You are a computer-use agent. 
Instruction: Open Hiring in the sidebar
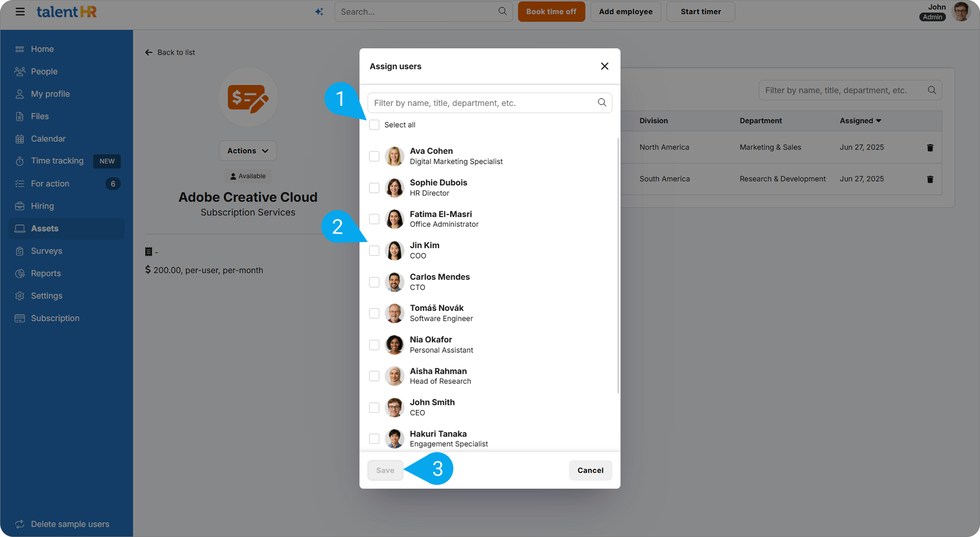[x=67, y=206]
